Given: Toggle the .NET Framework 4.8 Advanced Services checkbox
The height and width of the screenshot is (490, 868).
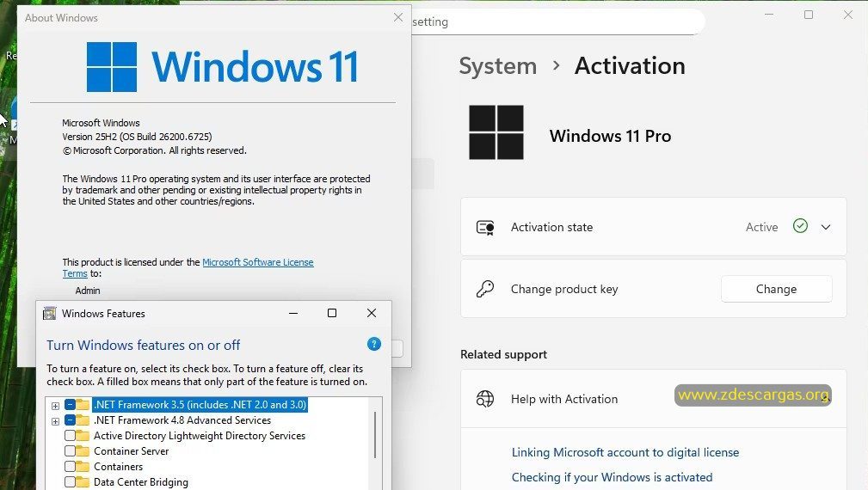Looking at the screenshot, I should click(x=70, y=420).
